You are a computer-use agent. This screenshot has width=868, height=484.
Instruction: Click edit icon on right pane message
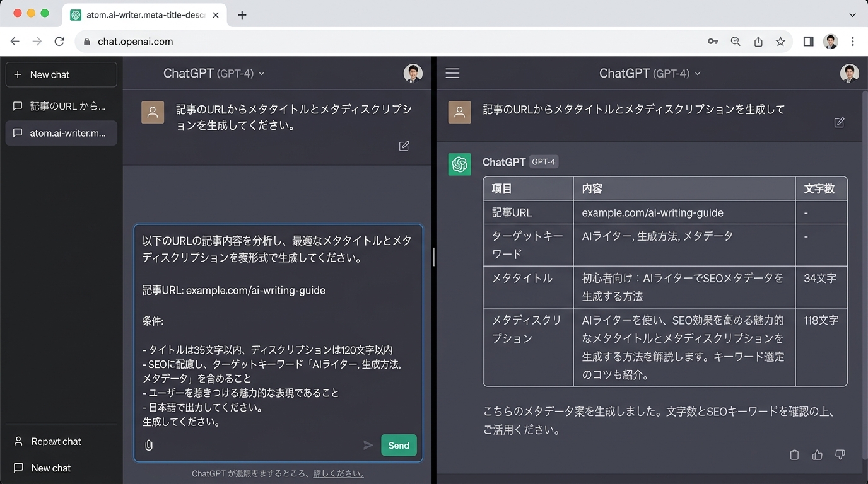tap(839, 123)
